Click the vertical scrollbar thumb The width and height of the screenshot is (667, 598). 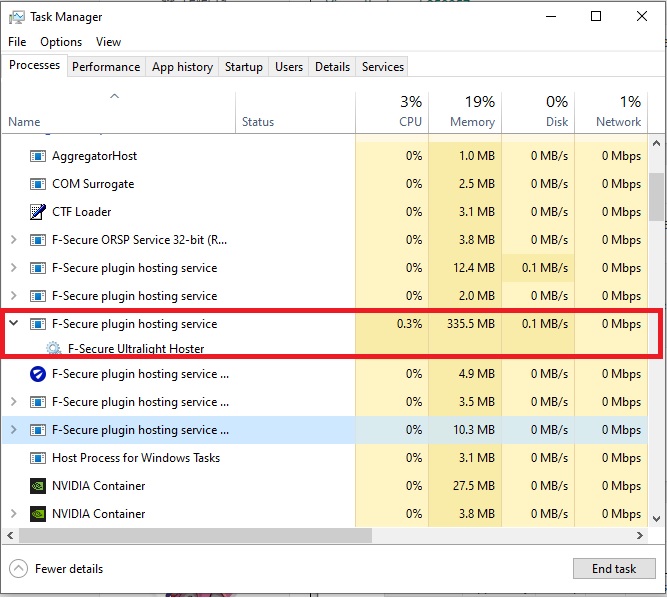click(x=656, y=196)
